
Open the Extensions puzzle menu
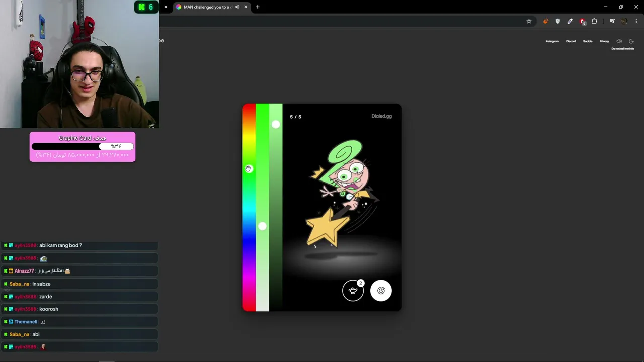point(594,21)
